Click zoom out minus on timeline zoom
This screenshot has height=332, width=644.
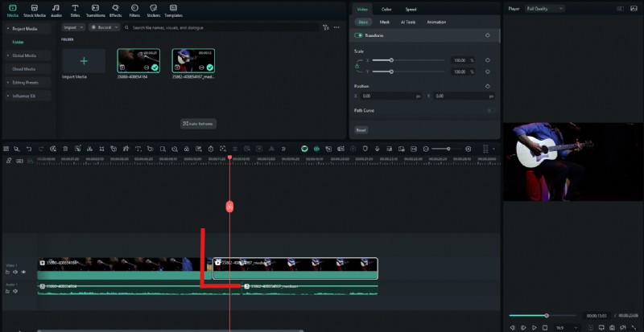tap(426, 149)
